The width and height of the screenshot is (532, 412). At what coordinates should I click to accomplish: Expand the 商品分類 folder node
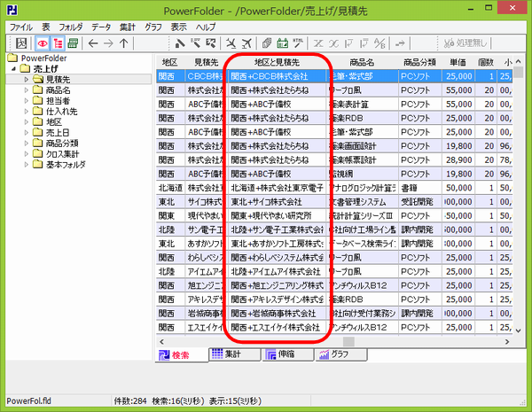tap(26, 144)
